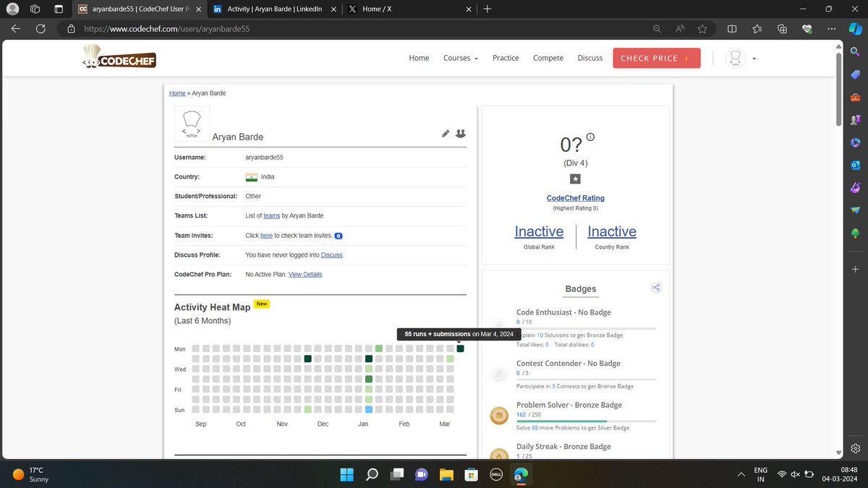Open the friends icon beside the pencil
The height and width of the screenshot is (488, 868).
pos(461,134)
